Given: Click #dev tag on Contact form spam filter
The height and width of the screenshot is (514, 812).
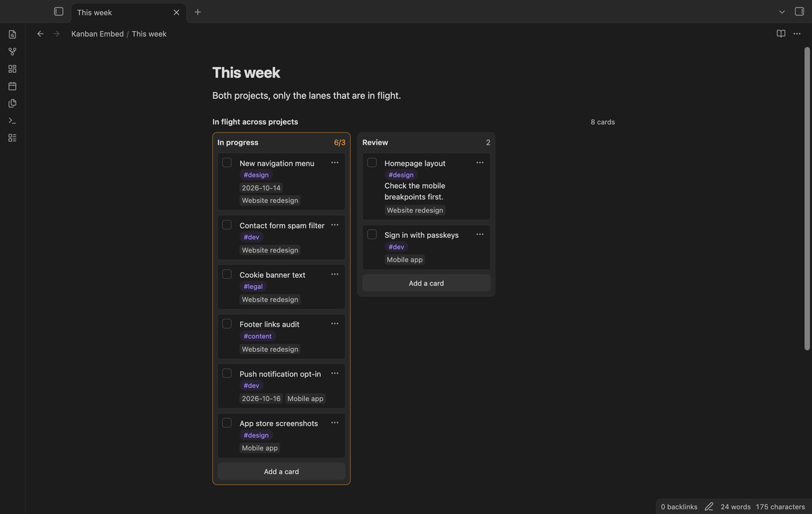Looking at the screenshot, I should pos(251,237).
